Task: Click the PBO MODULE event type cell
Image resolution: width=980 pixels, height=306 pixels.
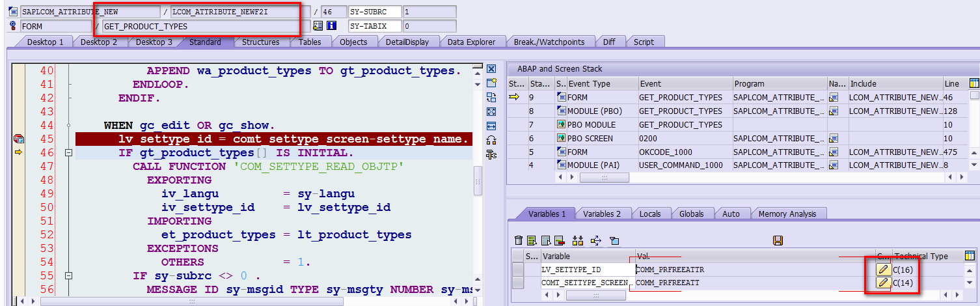Action: tap(602, 125)
